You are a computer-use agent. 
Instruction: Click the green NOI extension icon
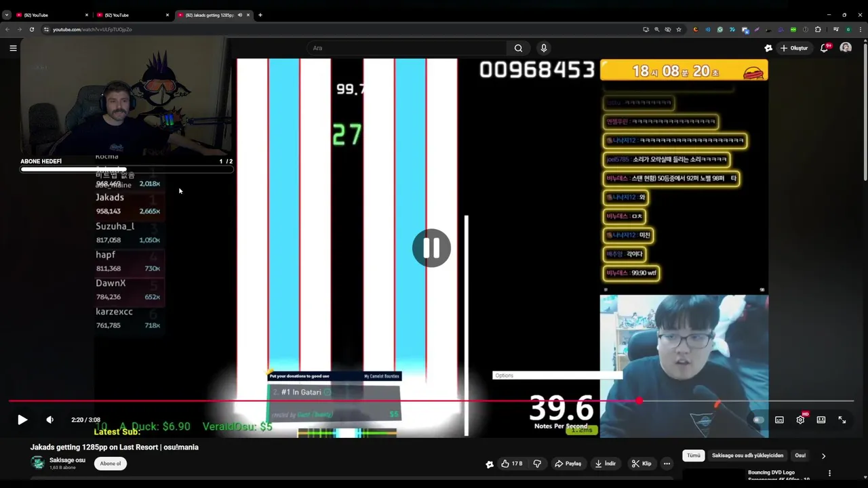click(x=793, y=29)
